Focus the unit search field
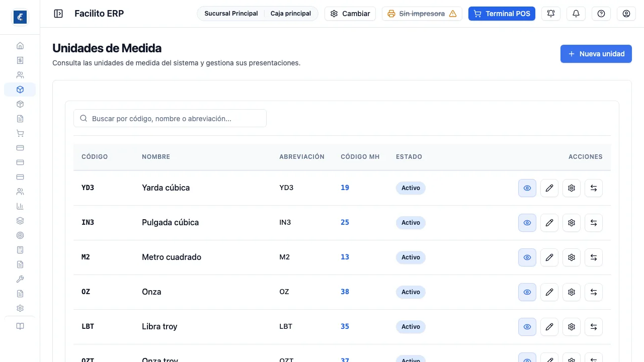The height and width of the screenshot is (362, 644). [170, 119]
